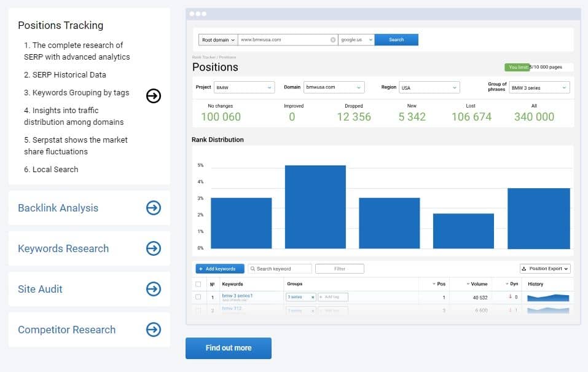
Task: Click the Keywords Research arrow icon
Action: (154, 248)
